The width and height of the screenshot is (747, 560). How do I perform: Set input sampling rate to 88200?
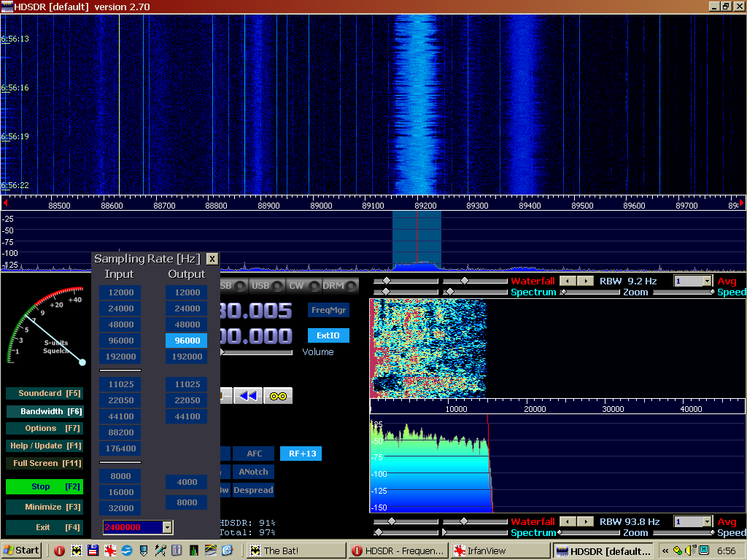click(120, 432)
